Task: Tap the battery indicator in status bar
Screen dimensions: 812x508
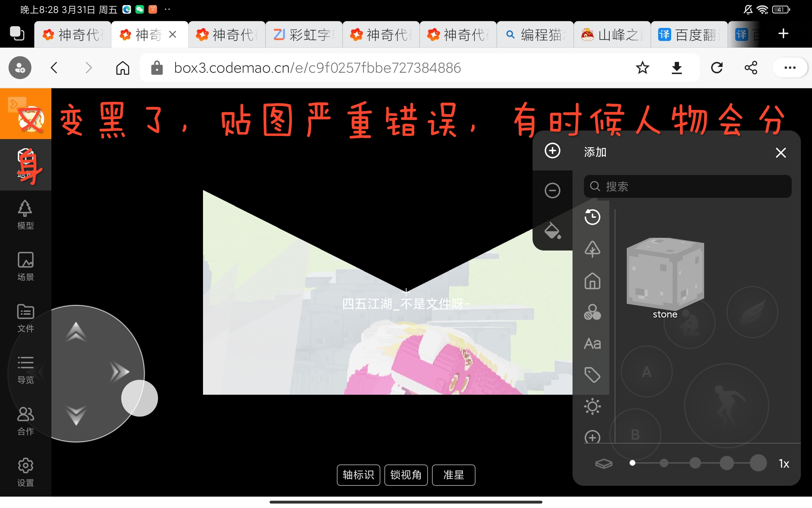Action: [x=781, y=10]
